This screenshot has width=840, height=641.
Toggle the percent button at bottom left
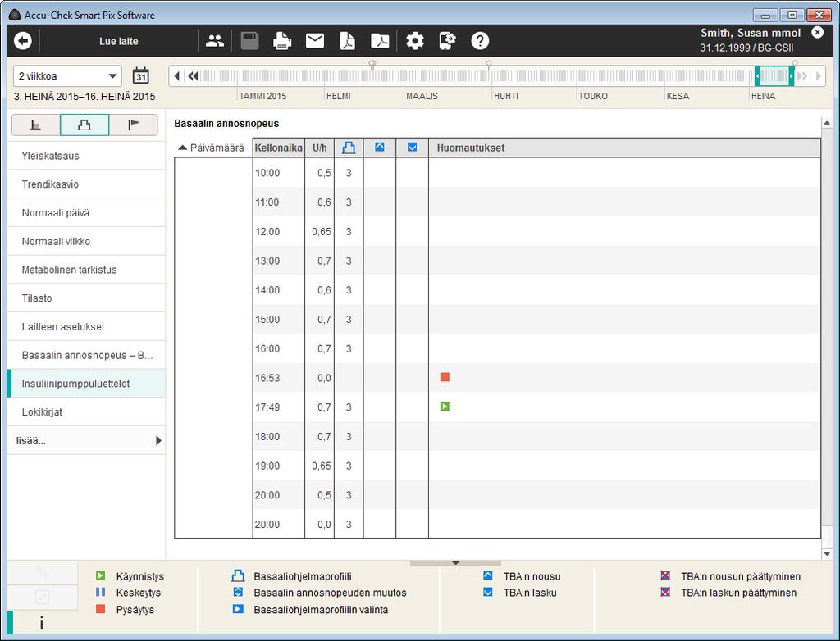43,572
